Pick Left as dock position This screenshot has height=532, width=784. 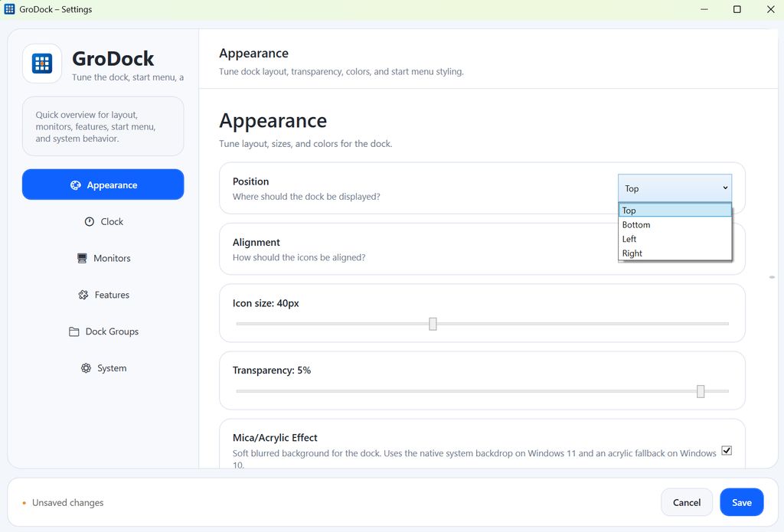[x=675, y=239]
